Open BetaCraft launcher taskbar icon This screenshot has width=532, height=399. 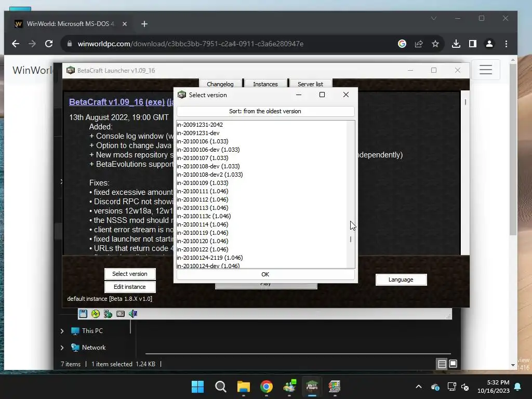[x=312, y=387]
